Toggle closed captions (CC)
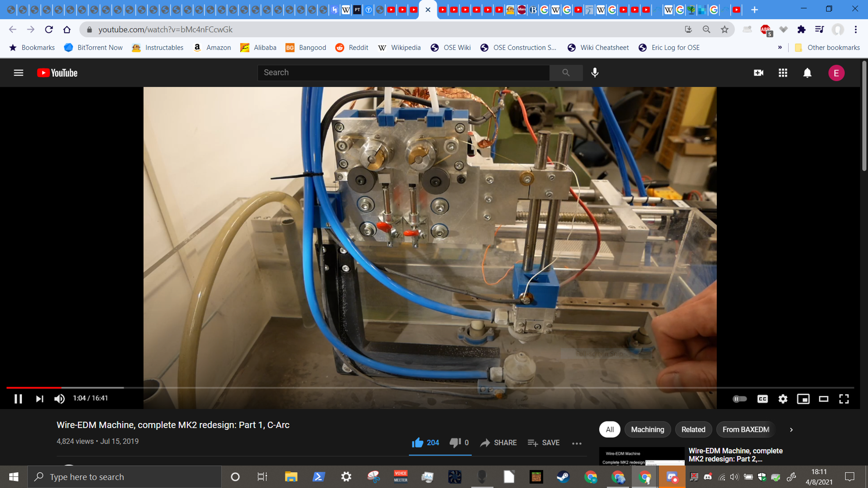 (762, 399)
